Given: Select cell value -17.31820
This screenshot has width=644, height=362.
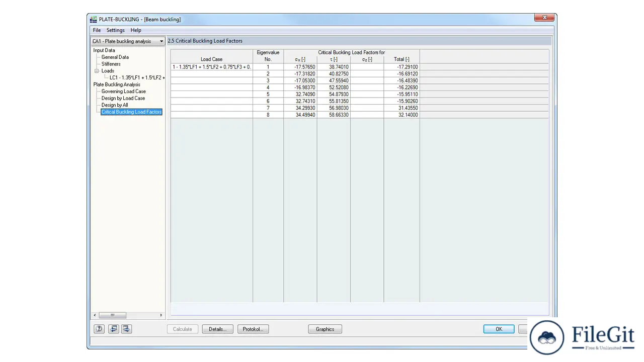Looking at the screenshot, I should tap(300, 73).
